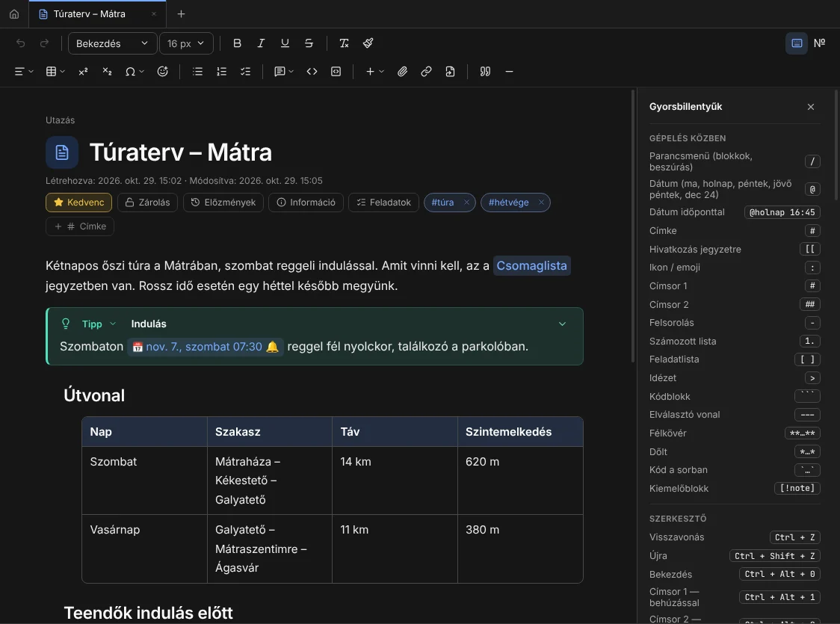Open the emoji picker icon

[163, 72]
